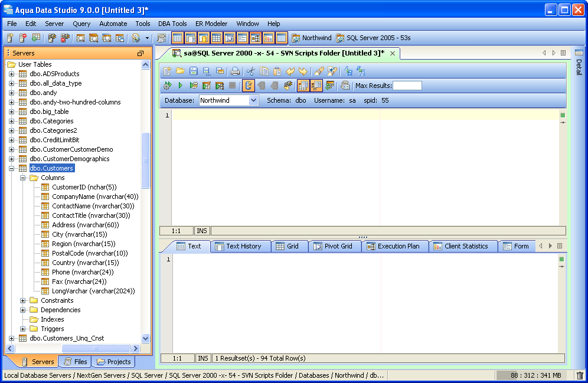This screenshot has height=383, width=588.
Task: Expand the Dependencies folder
Action: click(23, 310)
